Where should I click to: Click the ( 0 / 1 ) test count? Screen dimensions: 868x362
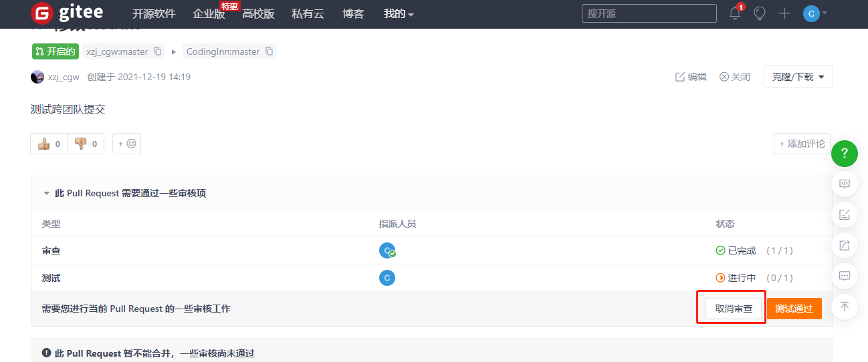(780, 278)
